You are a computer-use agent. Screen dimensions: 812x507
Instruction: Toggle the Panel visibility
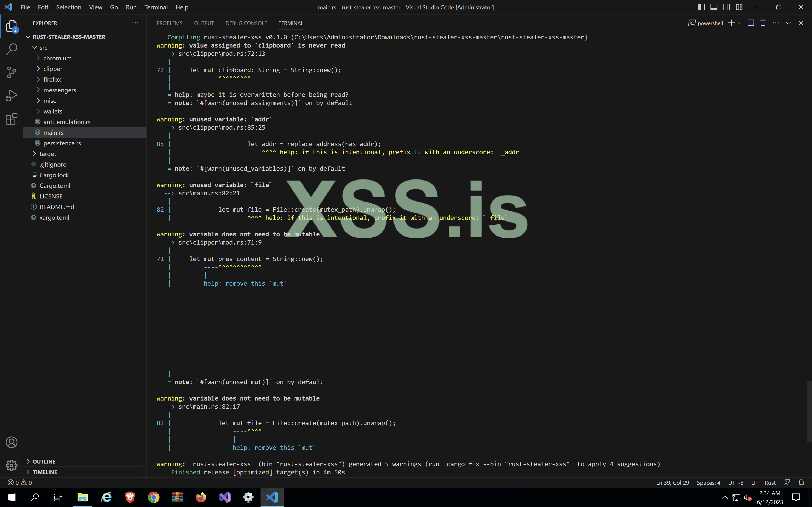coord(713,7)
